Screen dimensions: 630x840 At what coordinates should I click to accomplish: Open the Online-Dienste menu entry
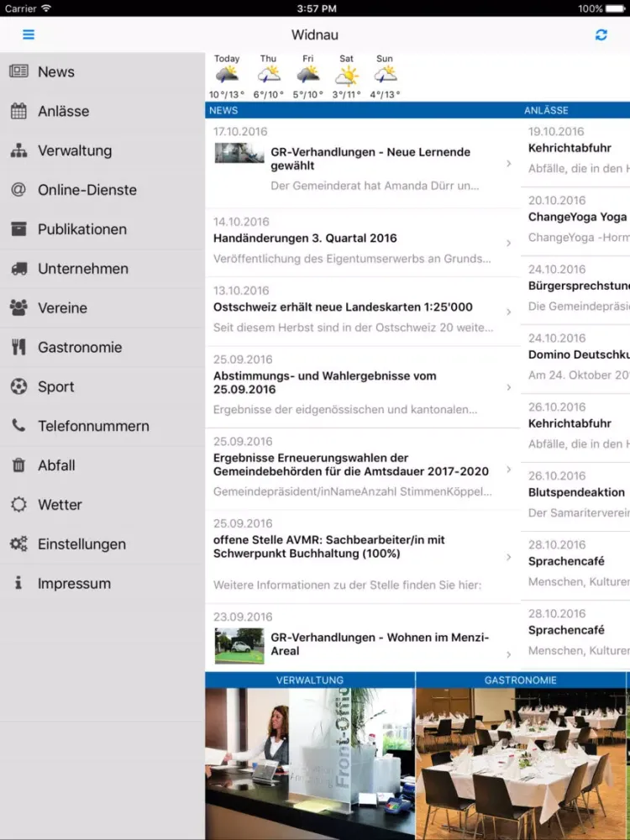coord(102,190)
